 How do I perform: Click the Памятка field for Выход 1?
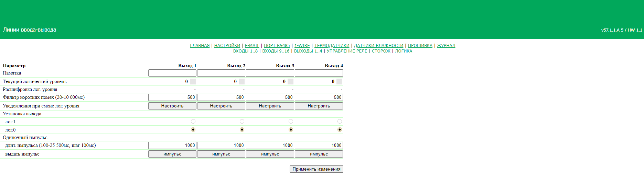pyautogui.click(x=172, y=73)
